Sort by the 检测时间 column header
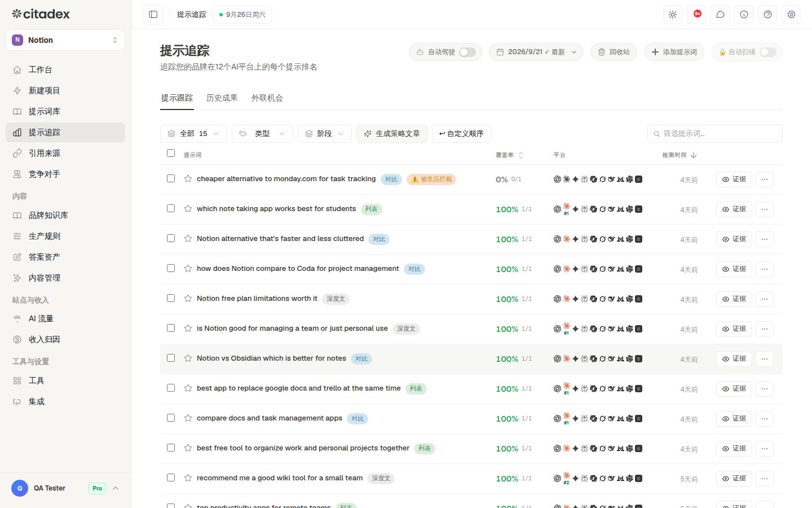Image resolution: width=812 pixels, height=508 pixels. point(679,155)
